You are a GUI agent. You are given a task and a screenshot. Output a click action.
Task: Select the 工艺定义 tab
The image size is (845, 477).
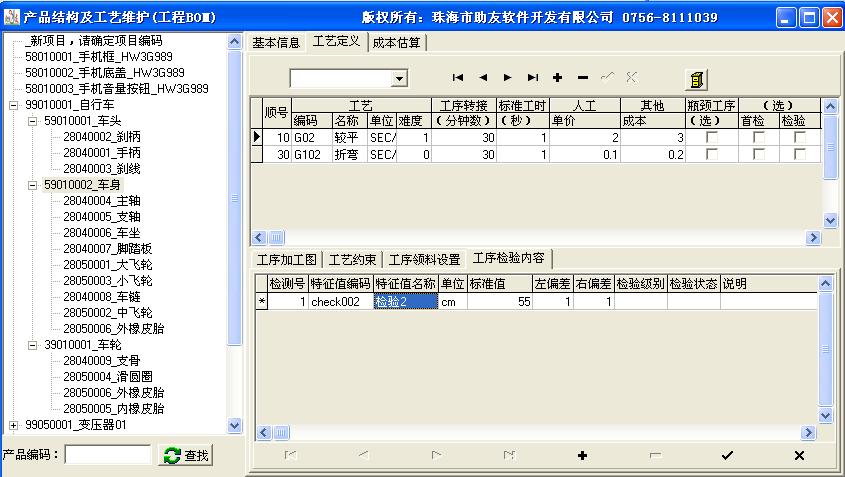point(336,42)
